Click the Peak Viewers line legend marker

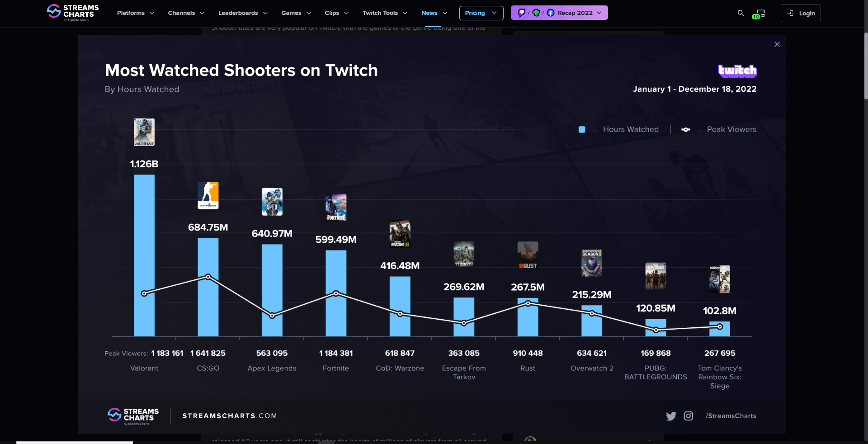686,130
